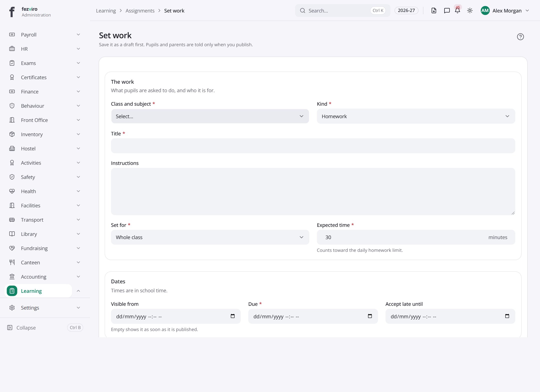The width and height of the screenshot is (540, 392).
Task: Click the Expected time minutes field
Action: pyautogui.click(x=416, y=237)
